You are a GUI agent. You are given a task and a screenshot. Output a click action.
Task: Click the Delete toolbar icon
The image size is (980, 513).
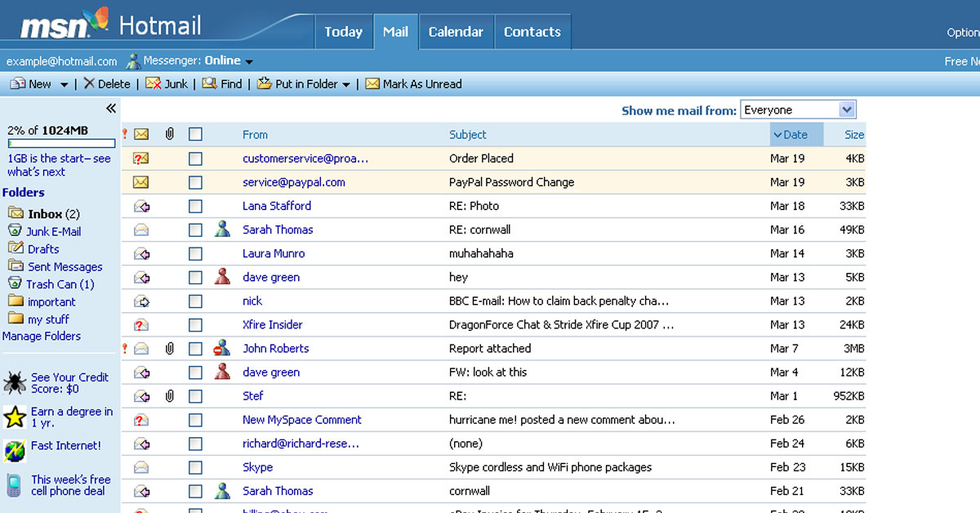[x=91, y=83]
